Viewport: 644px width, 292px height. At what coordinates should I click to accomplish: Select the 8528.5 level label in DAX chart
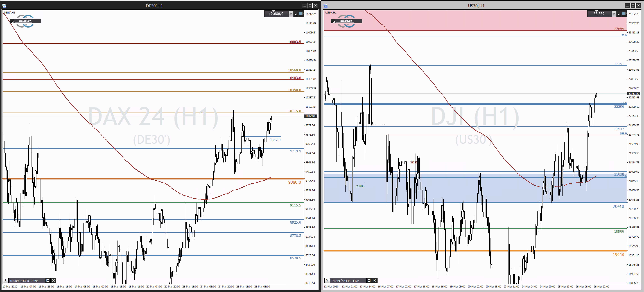[295, 258]
